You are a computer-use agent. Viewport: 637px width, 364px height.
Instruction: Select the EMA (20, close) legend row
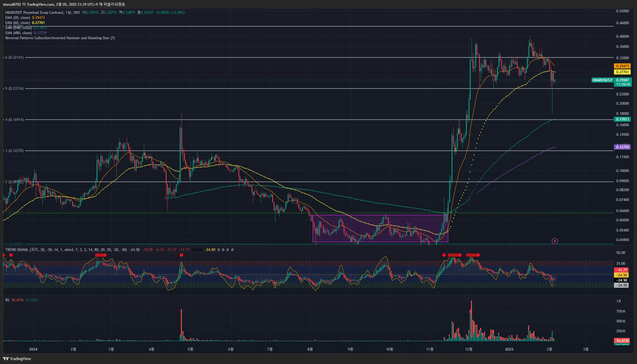click(25, 18)
